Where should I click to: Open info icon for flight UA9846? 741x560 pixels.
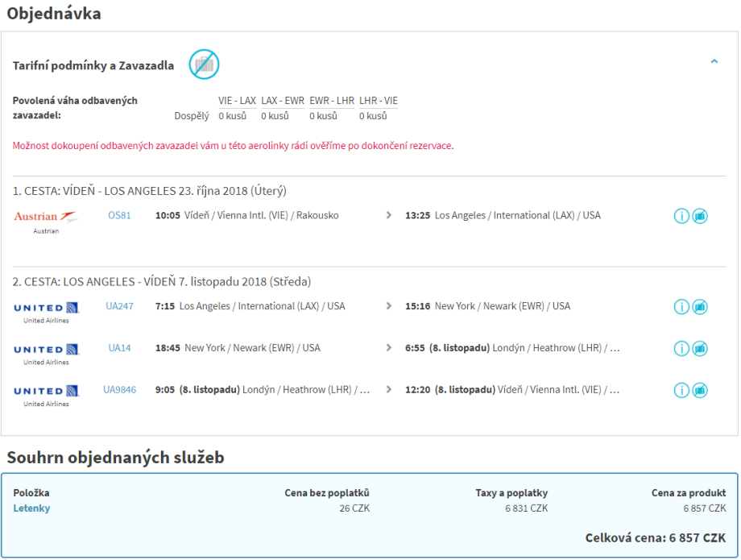681,391
